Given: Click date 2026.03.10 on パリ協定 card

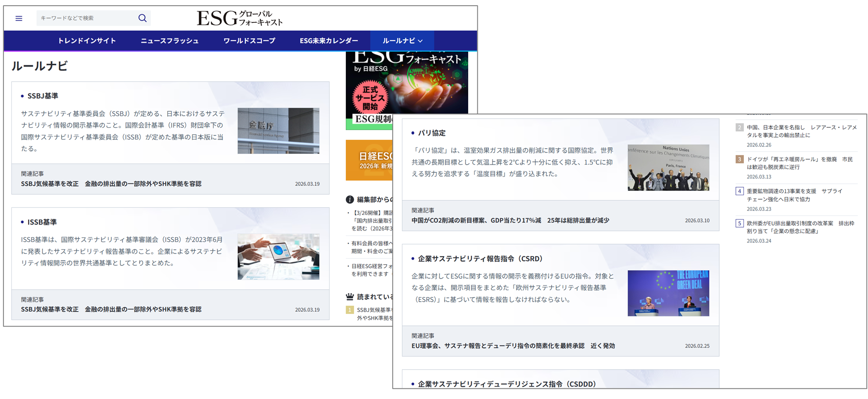Looking at the screenshot, I should pyautogui.click(x=697, y=221).
